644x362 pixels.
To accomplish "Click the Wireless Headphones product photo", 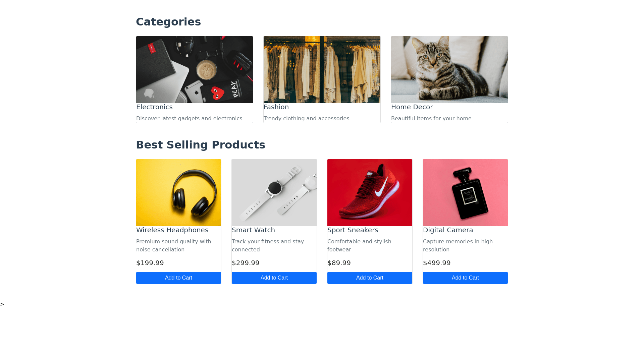I will 178,193.
